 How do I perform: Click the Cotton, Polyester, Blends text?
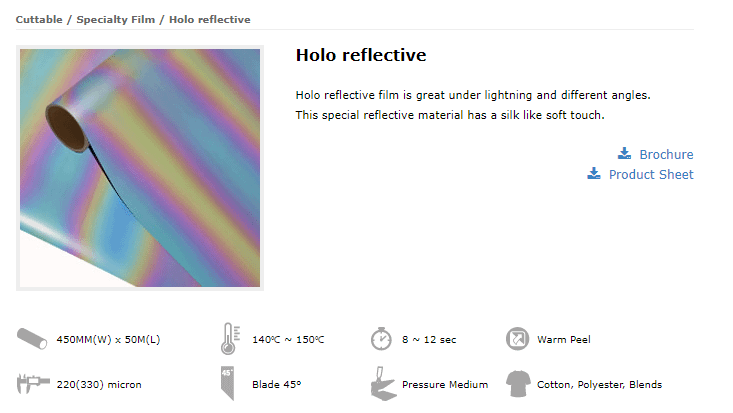click(599, 384)
